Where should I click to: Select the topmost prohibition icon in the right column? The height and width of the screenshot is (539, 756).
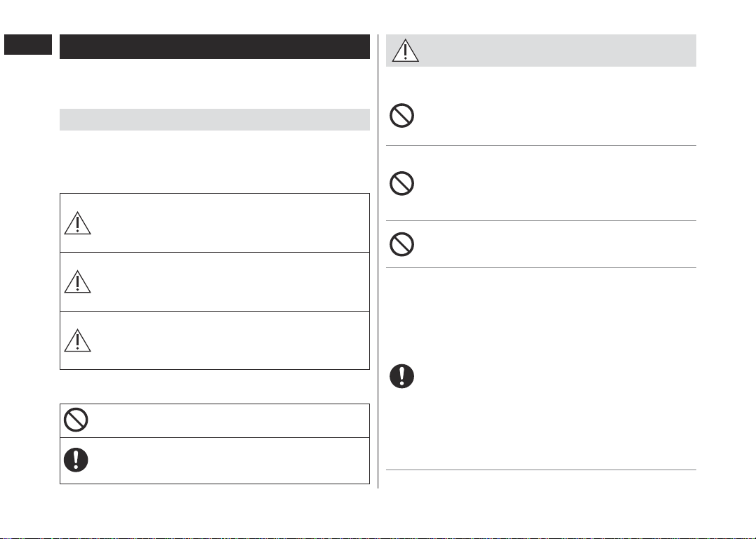tap(402, 116)
